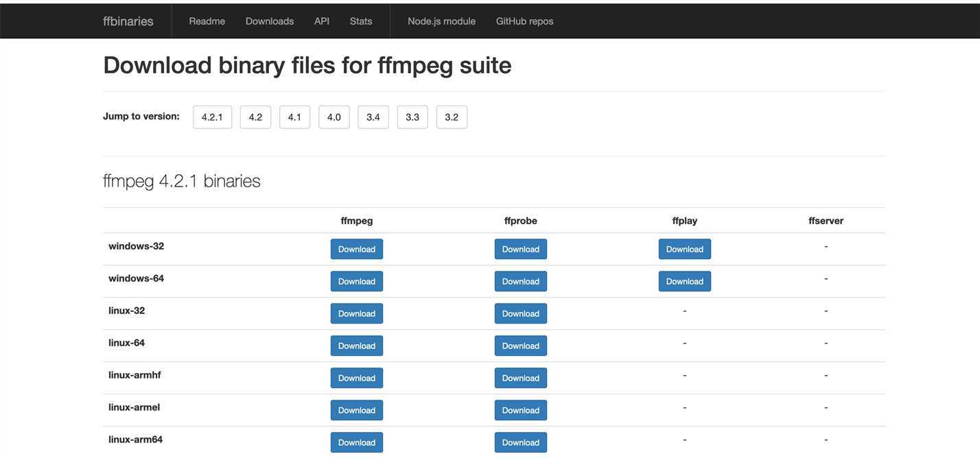Download ffmpeg for linux-64
Screen dimensions: 980x458
tap(356, 346)
